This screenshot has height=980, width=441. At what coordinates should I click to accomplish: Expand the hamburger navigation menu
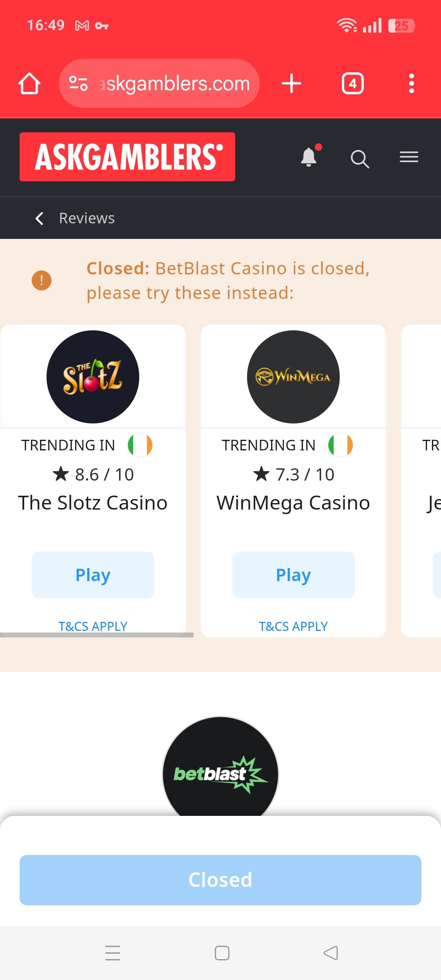409,157
